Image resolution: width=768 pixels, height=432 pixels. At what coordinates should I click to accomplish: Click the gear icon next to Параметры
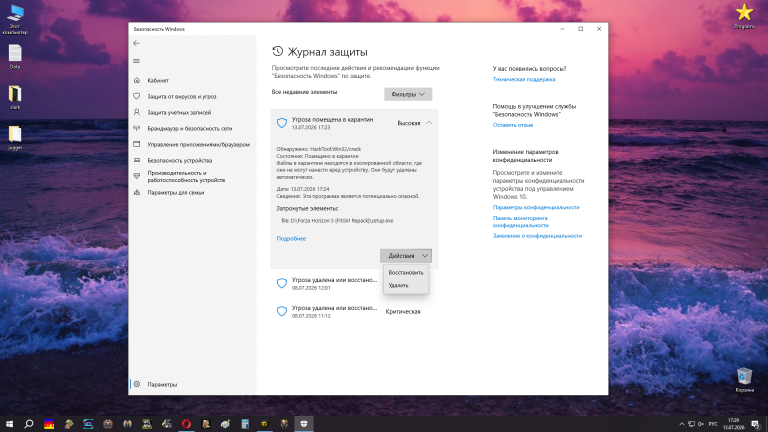[137, 384]
